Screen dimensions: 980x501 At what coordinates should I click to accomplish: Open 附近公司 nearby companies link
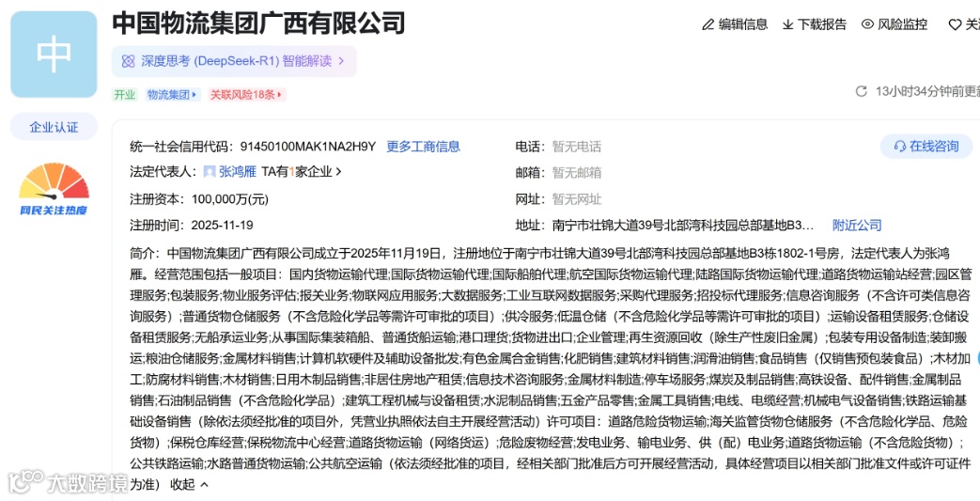[x=857, y=226]
